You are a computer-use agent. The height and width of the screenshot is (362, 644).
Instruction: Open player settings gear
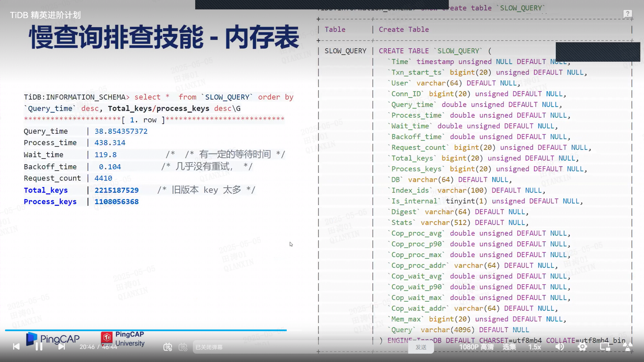[x=582, y=347]
